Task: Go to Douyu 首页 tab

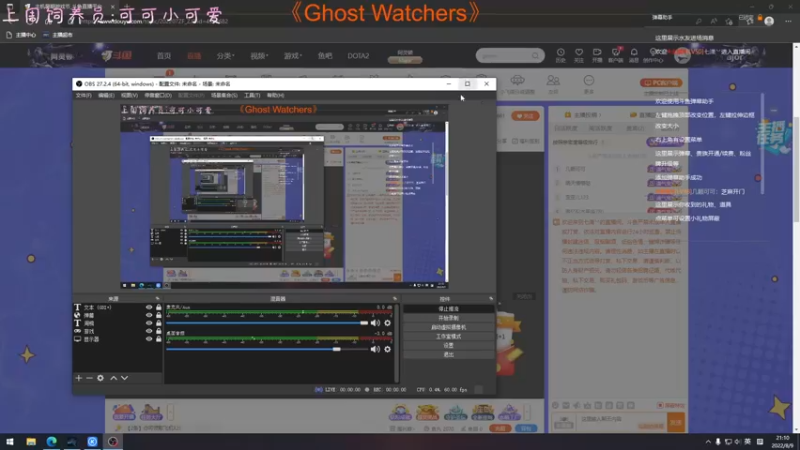Action: click(x=164, y=56)
